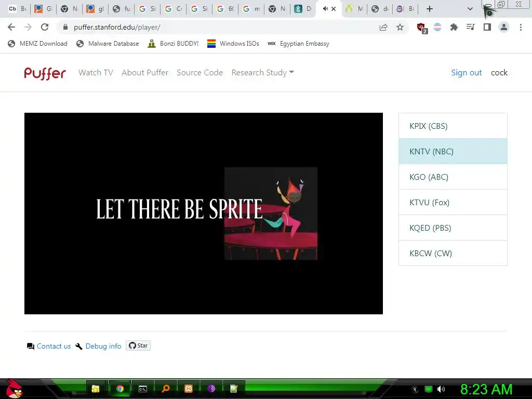The height and width of the screenshot is (399, 532).
Task: Switch to the Google tab labeled '60'
Action: (225, 9)
